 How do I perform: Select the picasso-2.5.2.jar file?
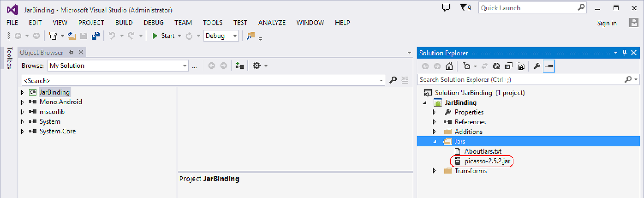tap(487, 161)
